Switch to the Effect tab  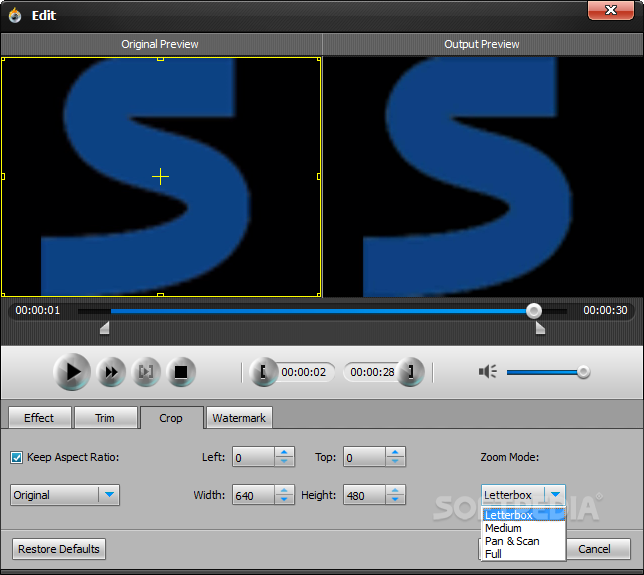pyautogui.click(x=39, y=418)
